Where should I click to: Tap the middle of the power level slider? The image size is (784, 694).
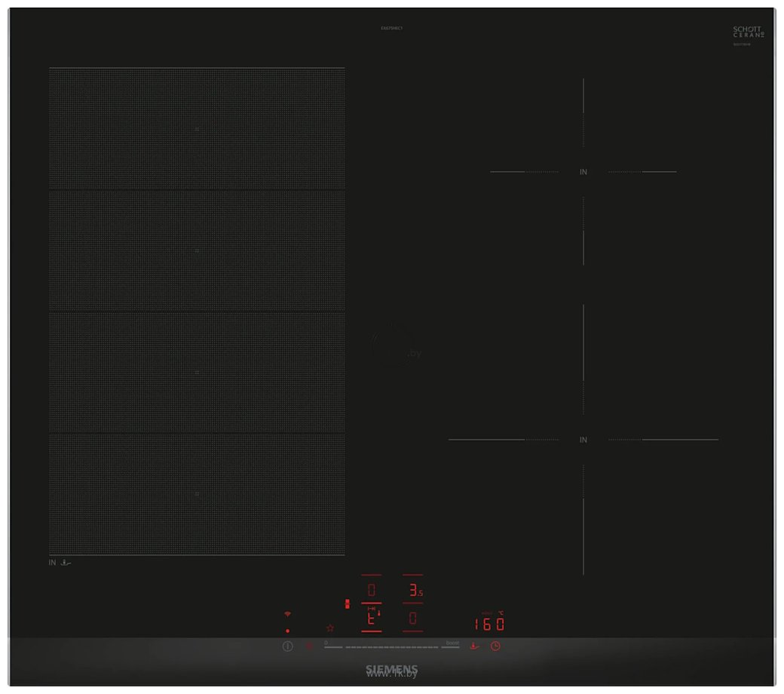(392, 647)
